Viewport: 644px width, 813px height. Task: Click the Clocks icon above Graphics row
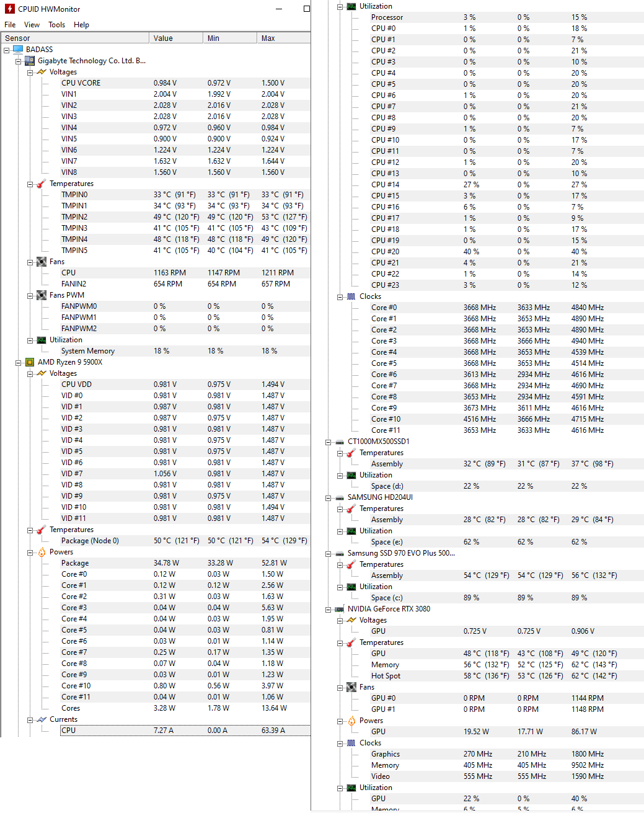tap(351, 743)
